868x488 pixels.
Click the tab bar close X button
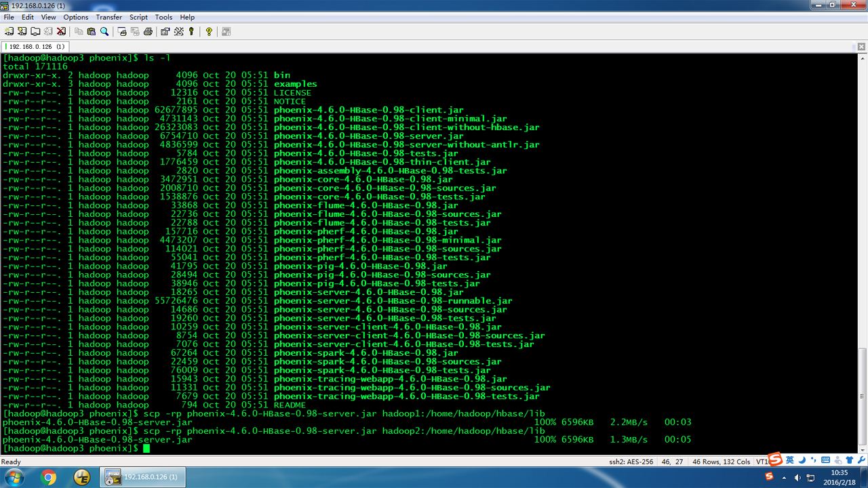click(x=861, y=46)
